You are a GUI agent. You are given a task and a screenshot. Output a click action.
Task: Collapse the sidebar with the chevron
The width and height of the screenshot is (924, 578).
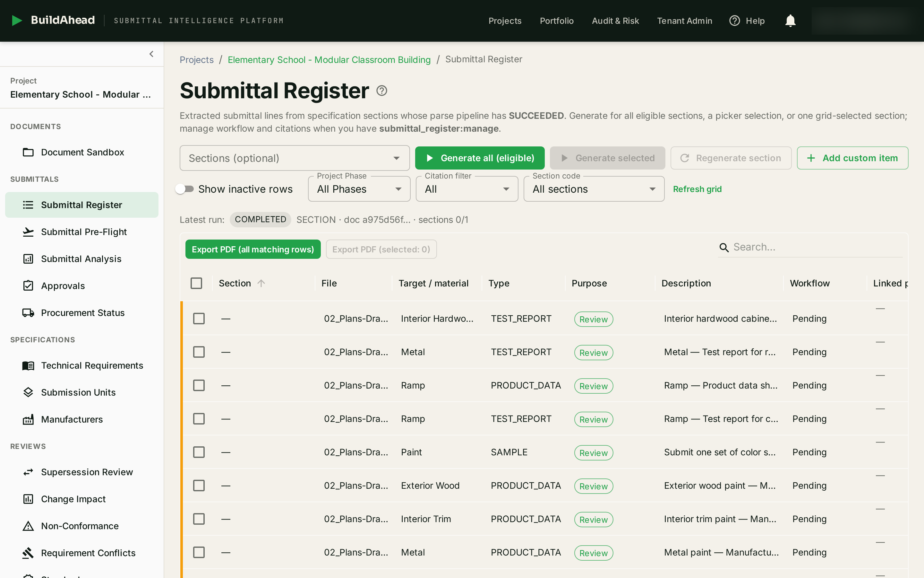[x=151, y=54]
